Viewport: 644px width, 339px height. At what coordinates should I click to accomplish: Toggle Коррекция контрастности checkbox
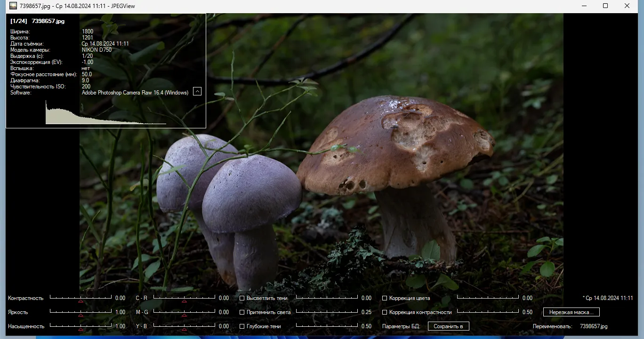pyautogui.click(x=385, y=312)
